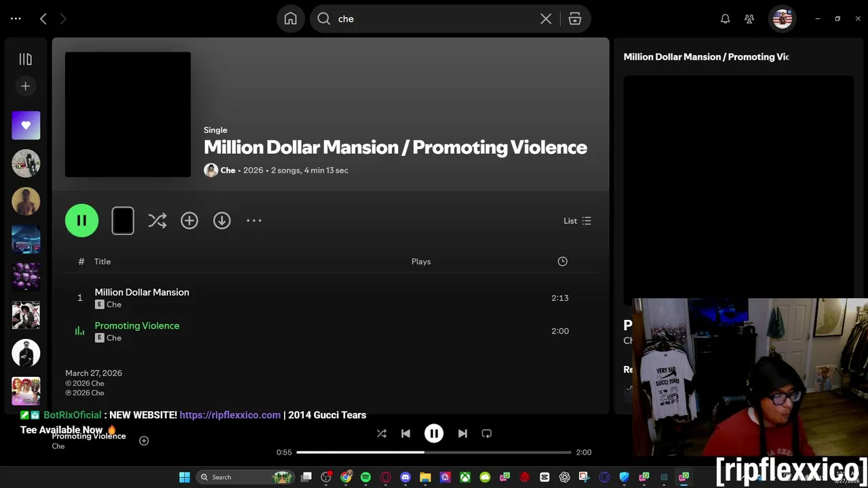Viewport: 868px width, 488px height.
Task: Sort tracks by Title column
Action: [102, 262]
